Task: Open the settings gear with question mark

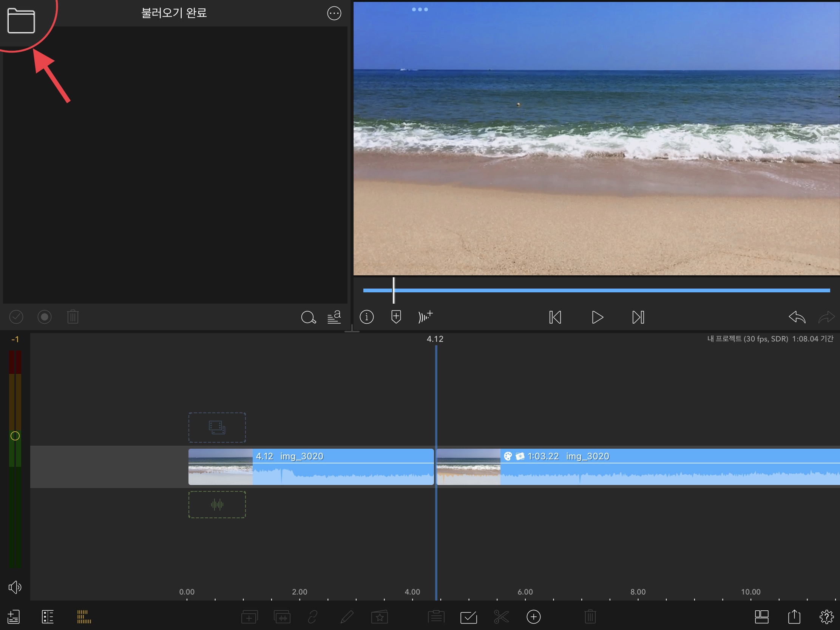Action: (x=826, y=617)
